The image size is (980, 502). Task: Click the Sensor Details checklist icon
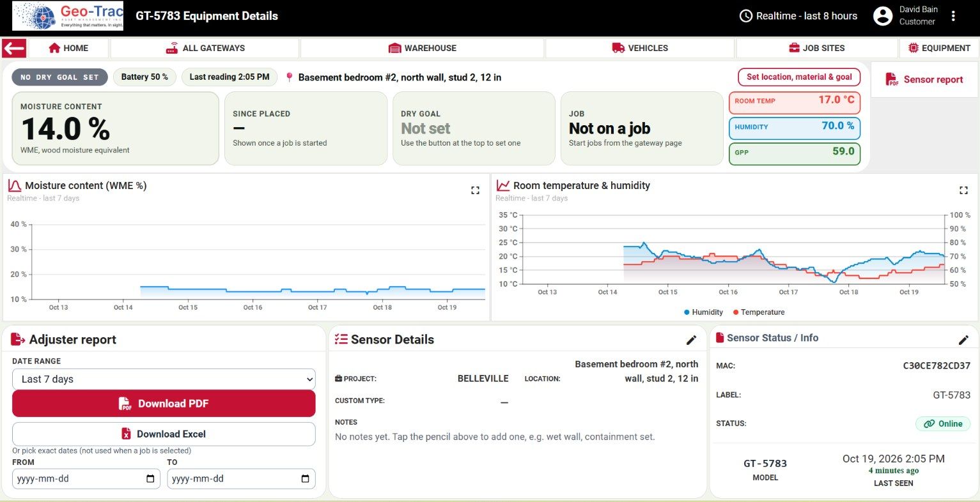tap(341, 339)
